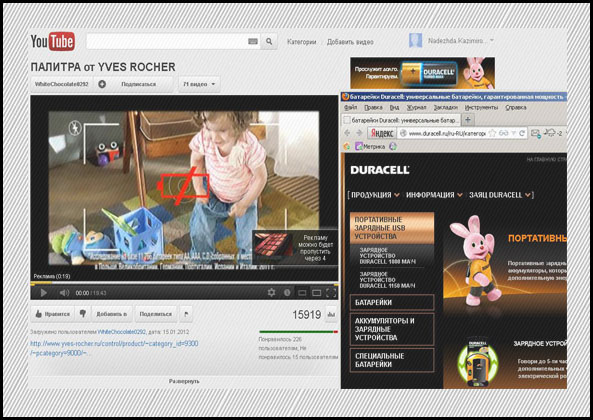The height and width of the screenshot is (420, 593).
Task: Click the Duracell banner ad above Firefox
Action: [422, 73]
